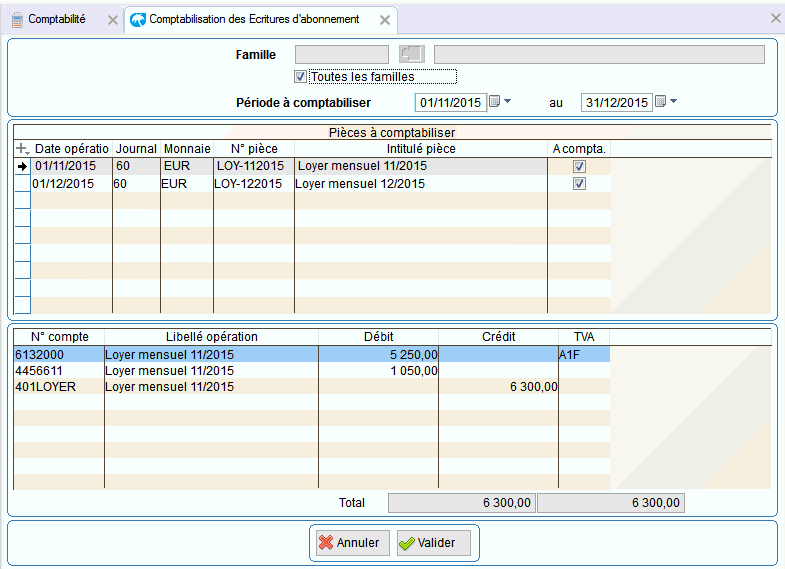Expand the start date dropdown arrow
This screenshot has width=785, height=569.
click(x=508, y=101)
